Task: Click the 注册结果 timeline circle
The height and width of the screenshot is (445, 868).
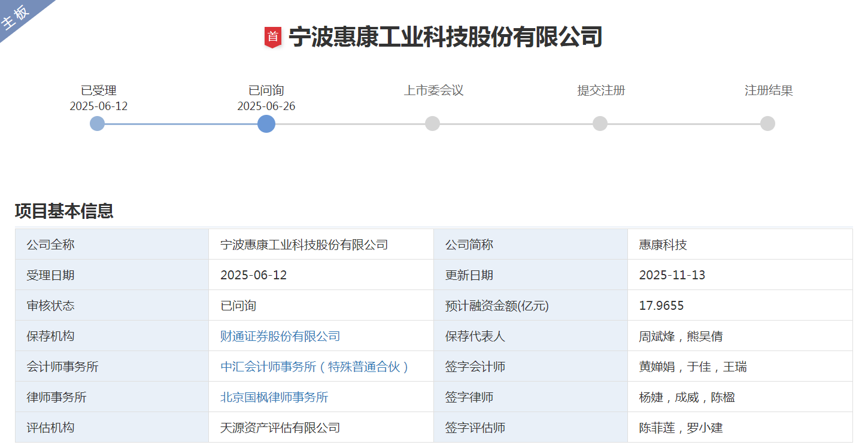Action: (x=767, y=124)
